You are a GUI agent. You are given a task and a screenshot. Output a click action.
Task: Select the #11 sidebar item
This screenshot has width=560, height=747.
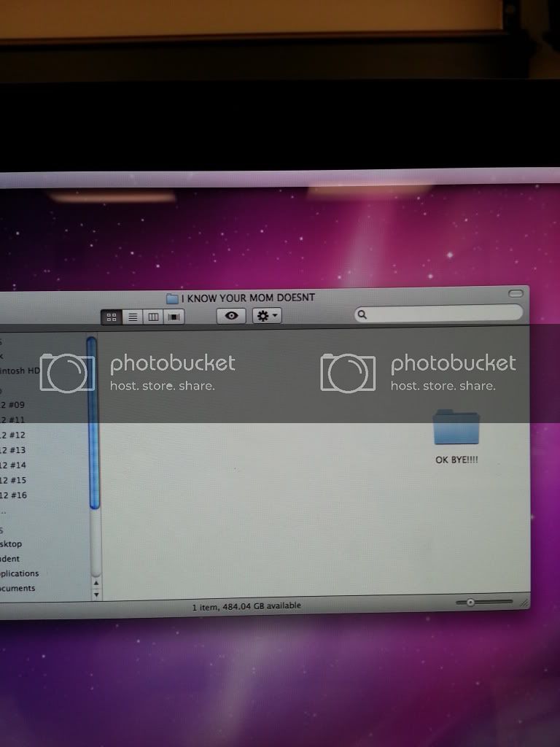tap(13, 420)
